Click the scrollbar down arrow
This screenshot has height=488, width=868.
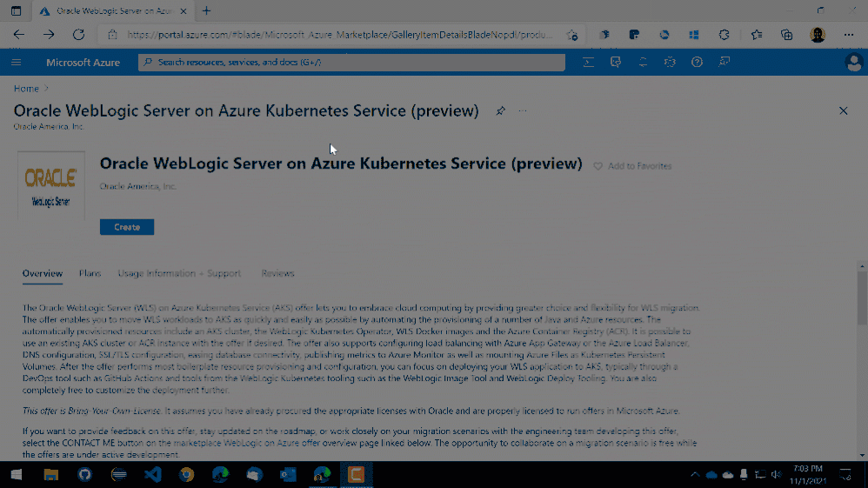click(863, 455)
